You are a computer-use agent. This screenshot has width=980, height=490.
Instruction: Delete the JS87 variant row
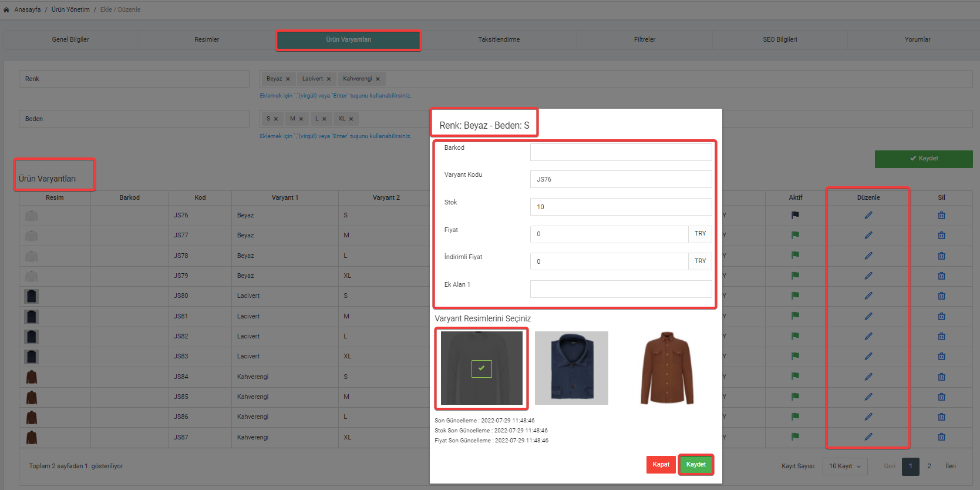pos(941,437)
